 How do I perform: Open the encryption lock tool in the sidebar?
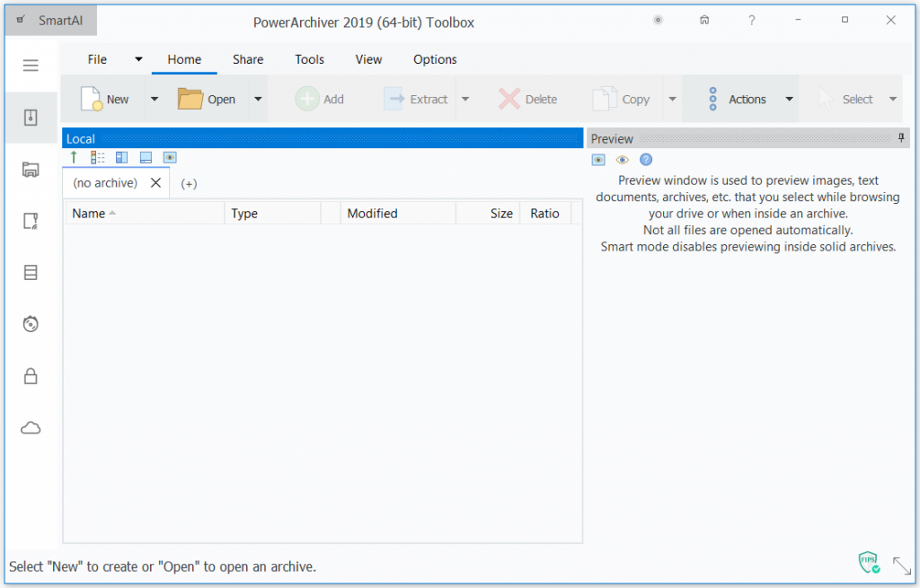pyautogui.click(x=31, y=375)
